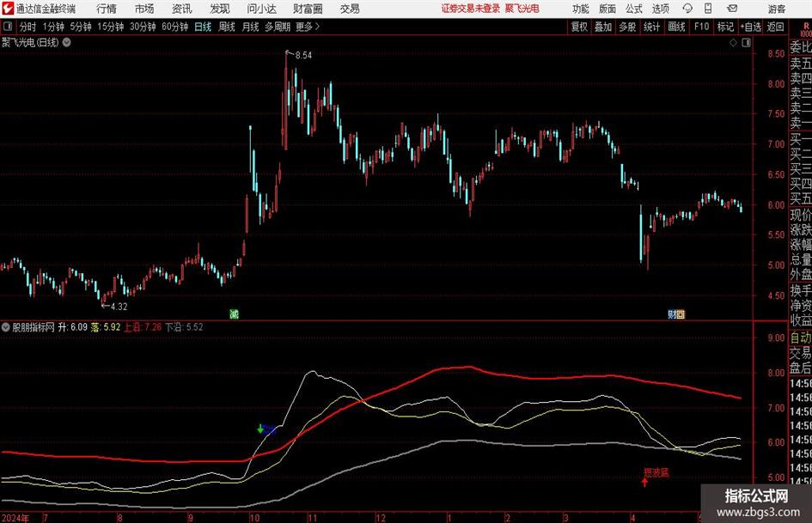Add stock via +自选 button
This screenshot has height=523, width=812.
[x=751, y=27]
